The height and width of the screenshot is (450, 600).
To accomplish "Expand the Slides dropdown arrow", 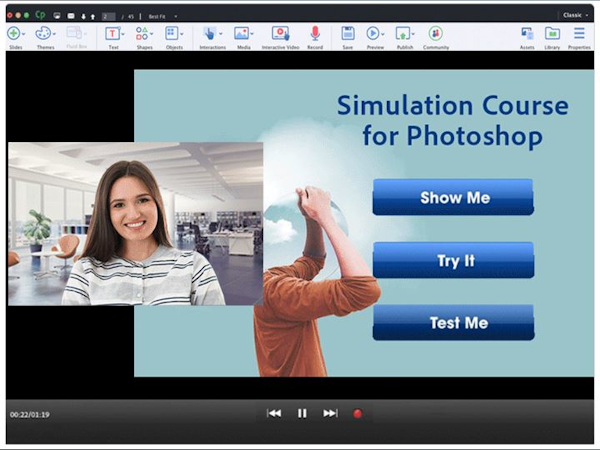I will point(24,34).
